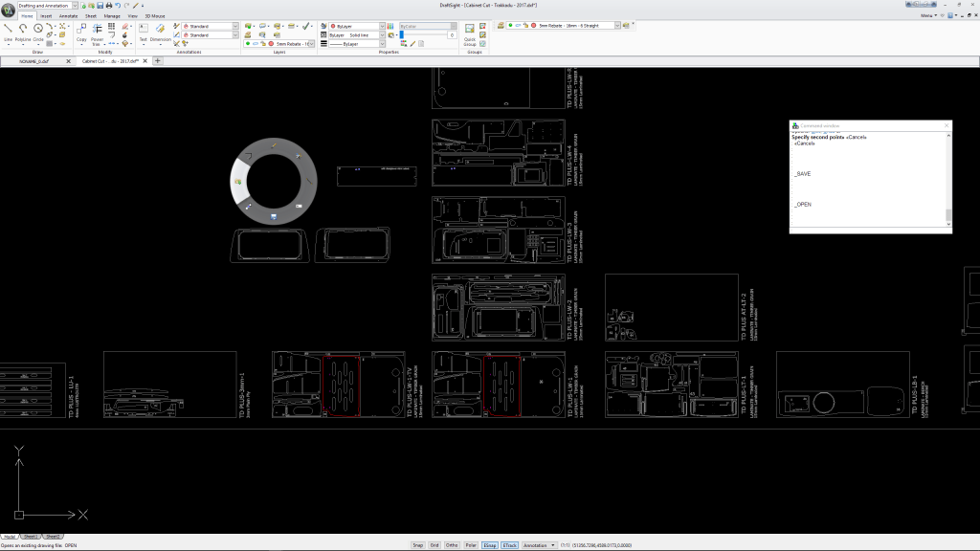
Task: Enable Ortho mode
Action: [452, 544]
